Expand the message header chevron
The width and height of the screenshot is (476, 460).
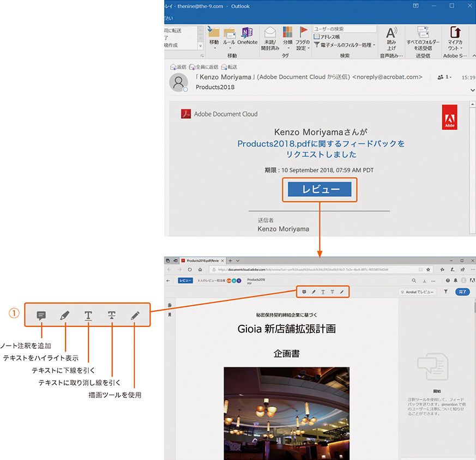click(472, 90)
